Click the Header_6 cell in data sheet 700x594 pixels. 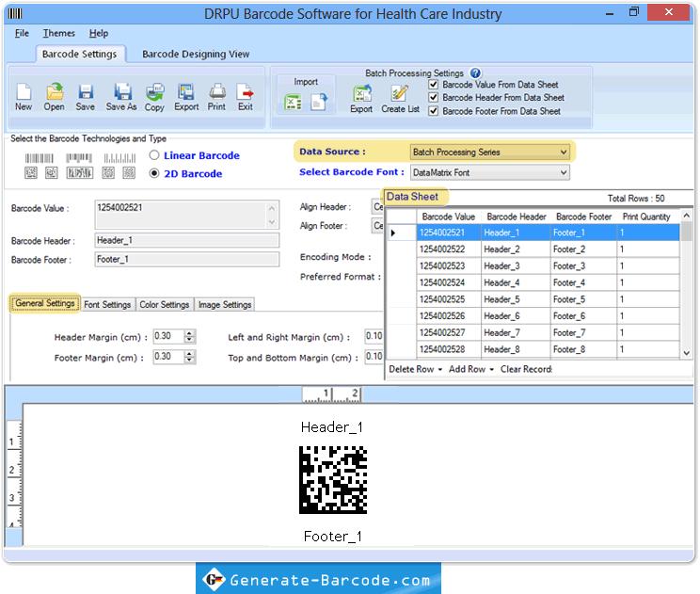517,316
